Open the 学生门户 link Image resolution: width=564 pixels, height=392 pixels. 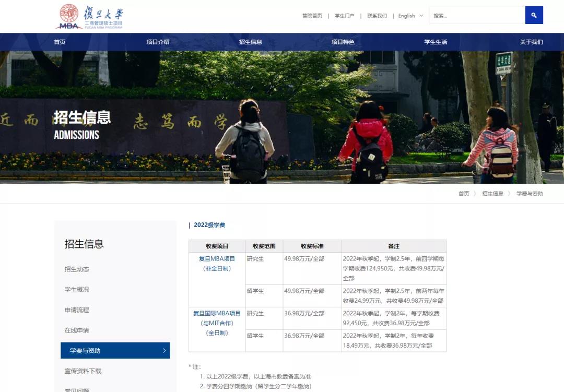[344, 16]
